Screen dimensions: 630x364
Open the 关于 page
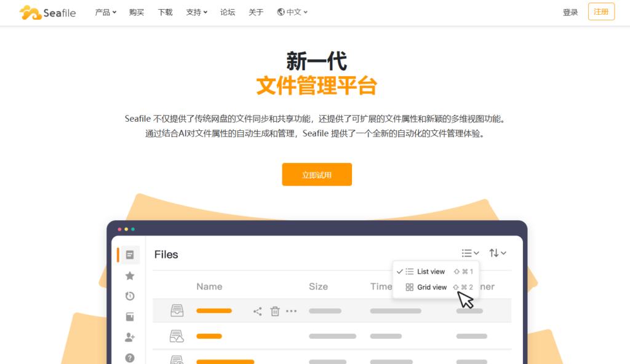[256, 12]
